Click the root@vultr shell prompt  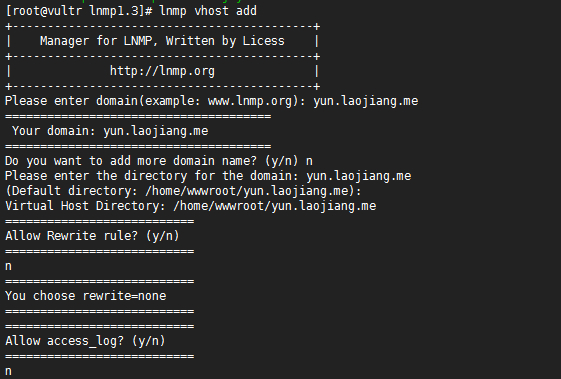[x=79, y=11]
